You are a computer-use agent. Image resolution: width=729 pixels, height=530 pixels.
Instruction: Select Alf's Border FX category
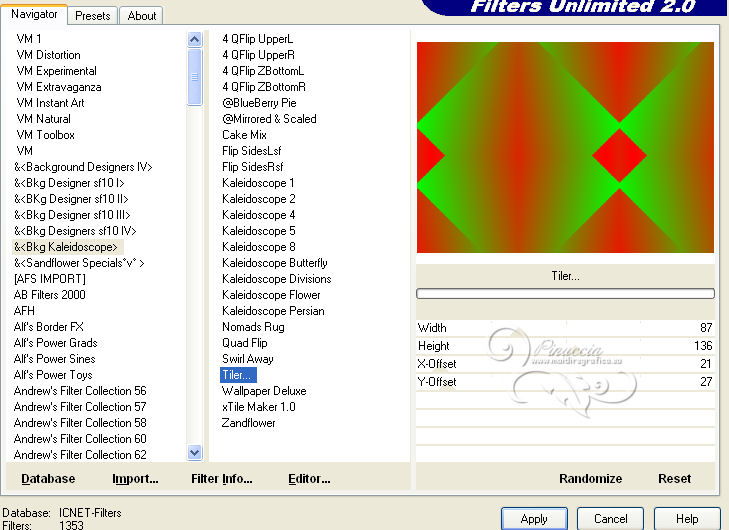tap(49, 327)
